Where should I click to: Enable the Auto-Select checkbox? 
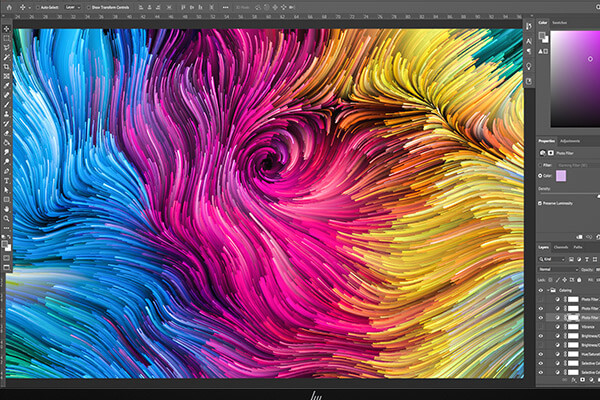click(37, 7)
